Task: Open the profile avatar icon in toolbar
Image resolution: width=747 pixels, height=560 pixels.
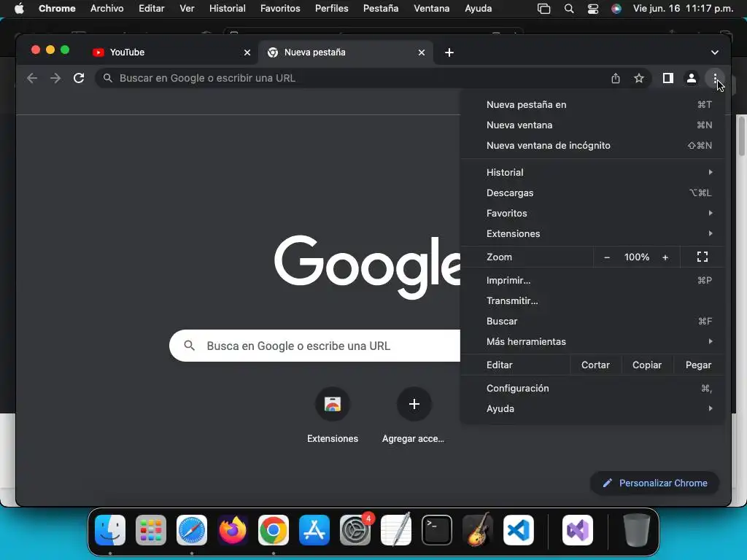Action: pos(692,78)
